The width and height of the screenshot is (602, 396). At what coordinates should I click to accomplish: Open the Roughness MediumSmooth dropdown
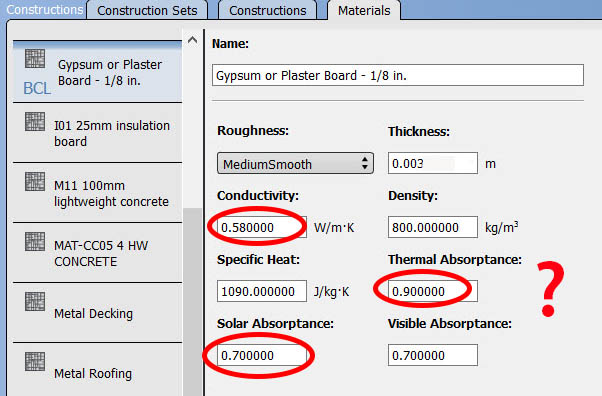[x=295, y=163]
